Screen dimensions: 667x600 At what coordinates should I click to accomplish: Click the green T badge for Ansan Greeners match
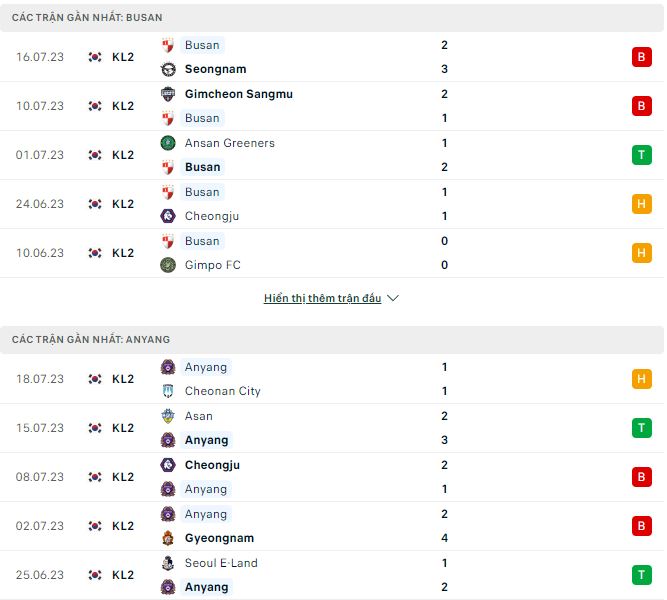[641, 155]
